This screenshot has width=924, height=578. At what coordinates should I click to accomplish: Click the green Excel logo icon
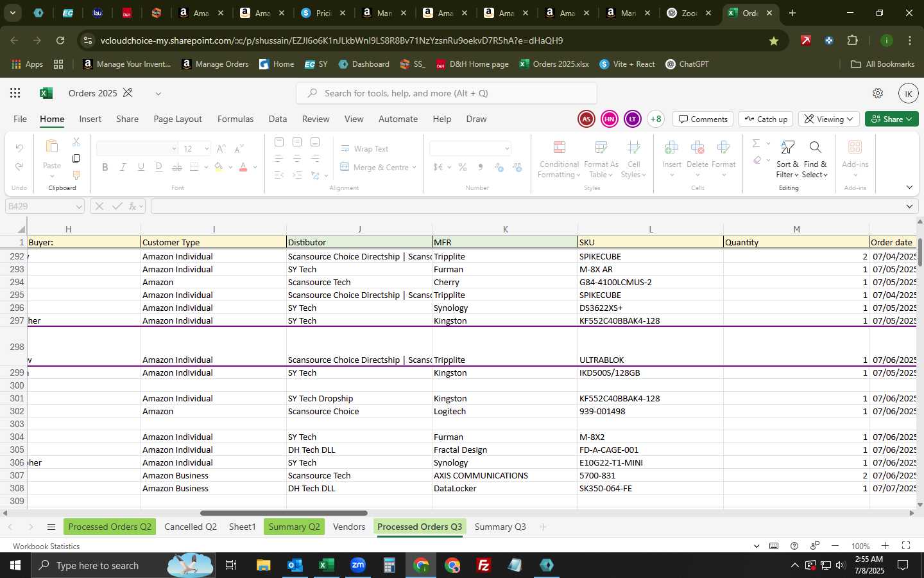click(46, 93)
